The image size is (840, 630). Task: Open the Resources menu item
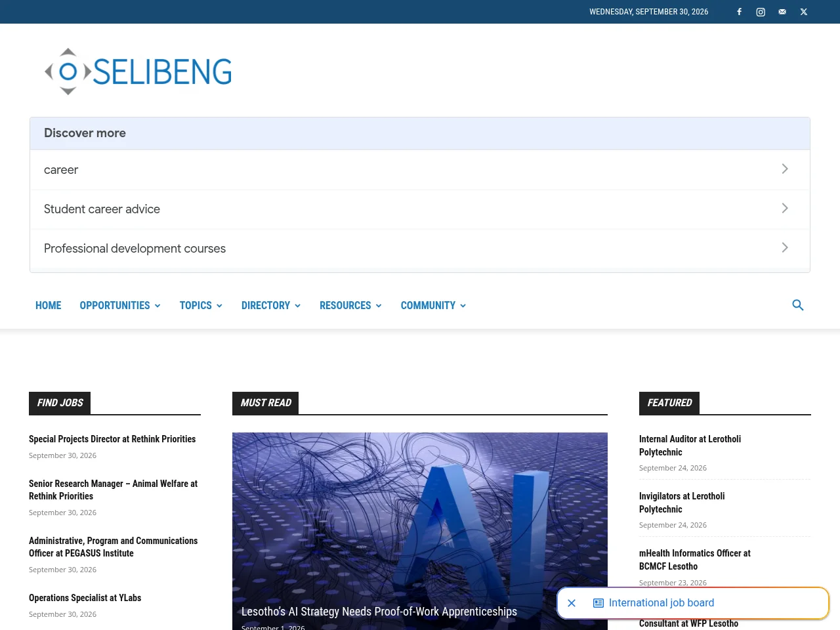tap(345, 305)
